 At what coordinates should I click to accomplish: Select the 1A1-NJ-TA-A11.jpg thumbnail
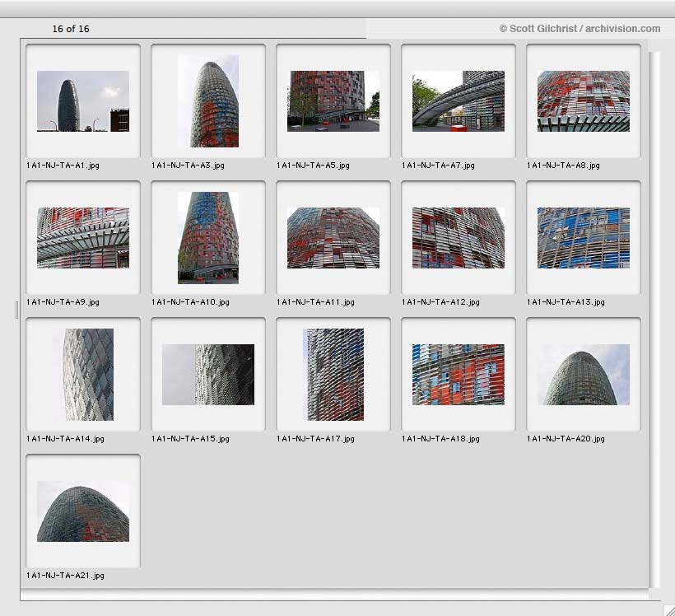333,238
